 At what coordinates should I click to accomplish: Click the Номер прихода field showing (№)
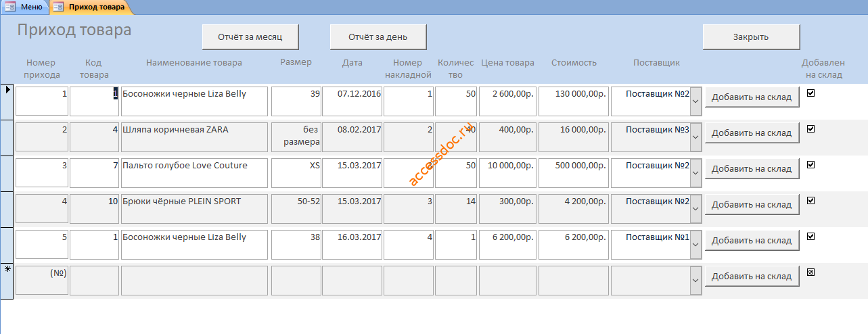click(42, 280)
